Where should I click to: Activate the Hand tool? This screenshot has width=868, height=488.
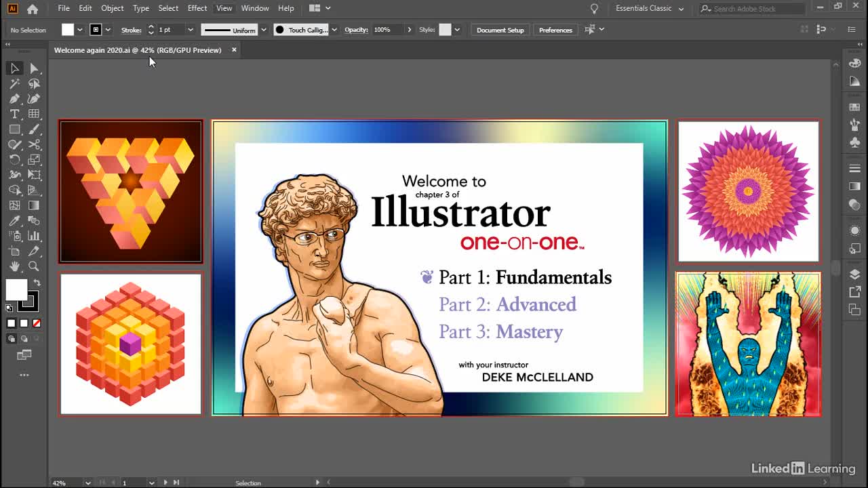14,266
